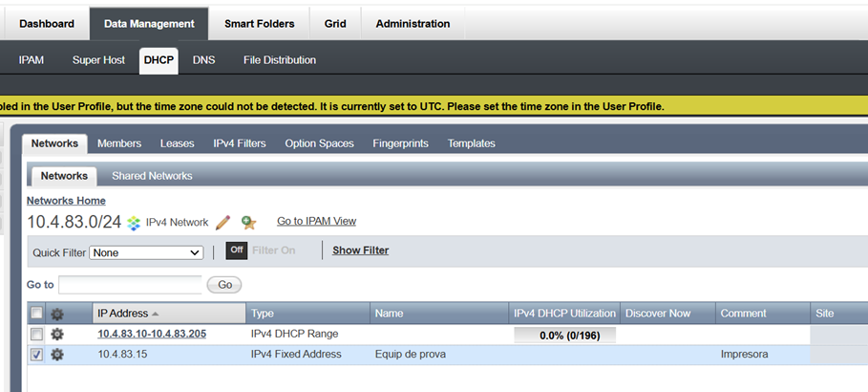Image resolution: width=868 pixels, height=392 pixels.
Task: Click the bookmark star icon beside the edit pencil
Action: (x=248, y=223)
